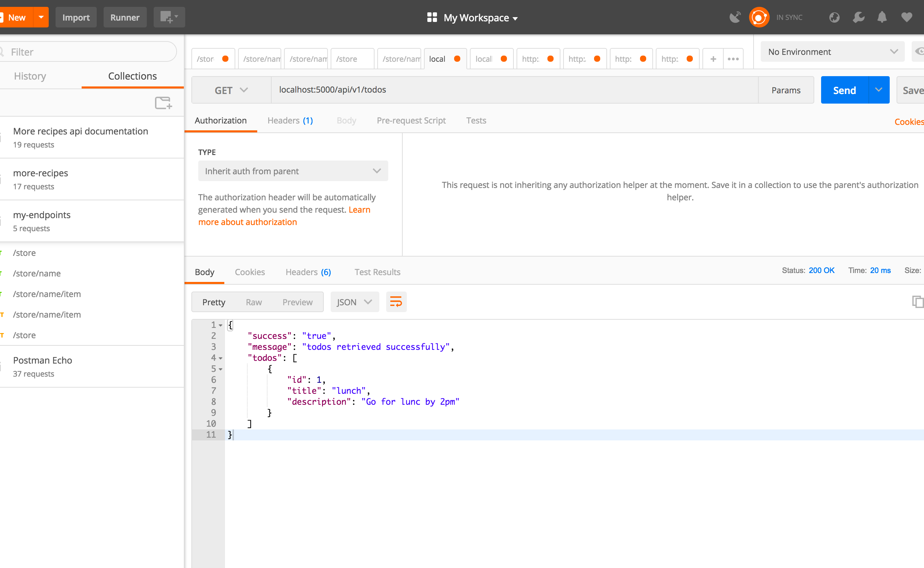Open the GET method dropdown

pos(231,90)
